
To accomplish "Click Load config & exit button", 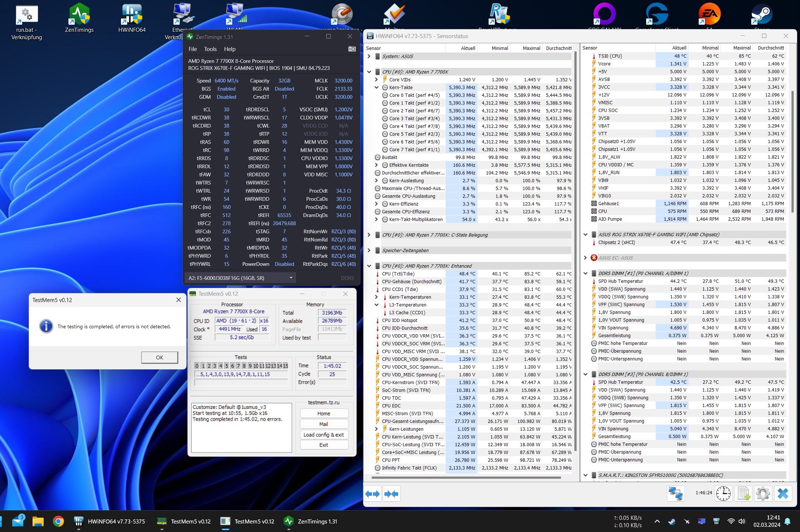I will point(324,435).
